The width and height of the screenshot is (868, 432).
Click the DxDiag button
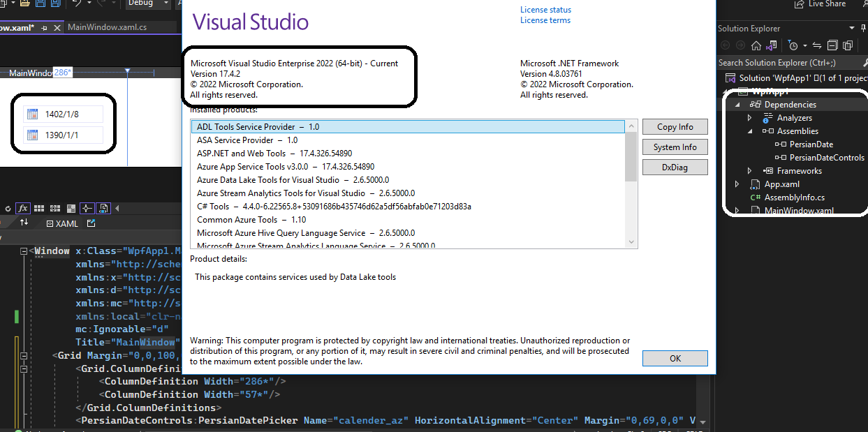tap(675, 167)
